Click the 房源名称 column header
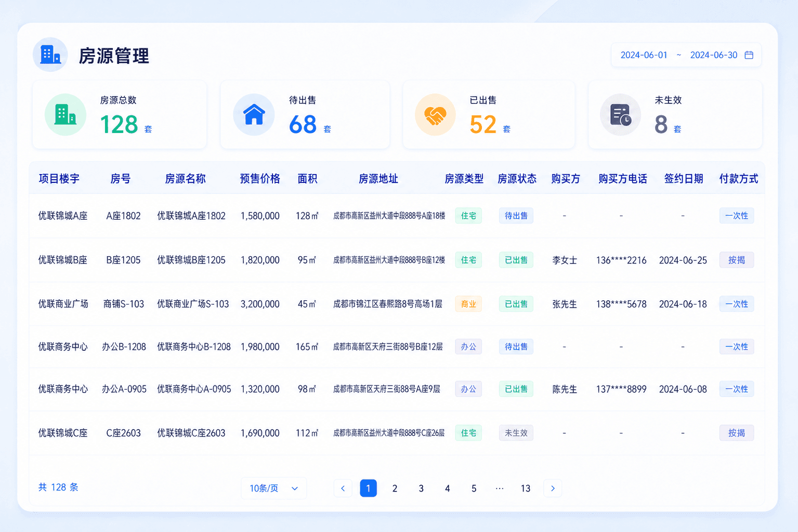 (x=186, y=179)
